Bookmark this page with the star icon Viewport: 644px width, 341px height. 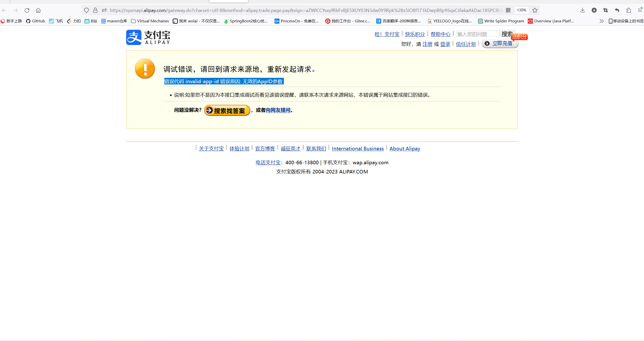(535, 10)
